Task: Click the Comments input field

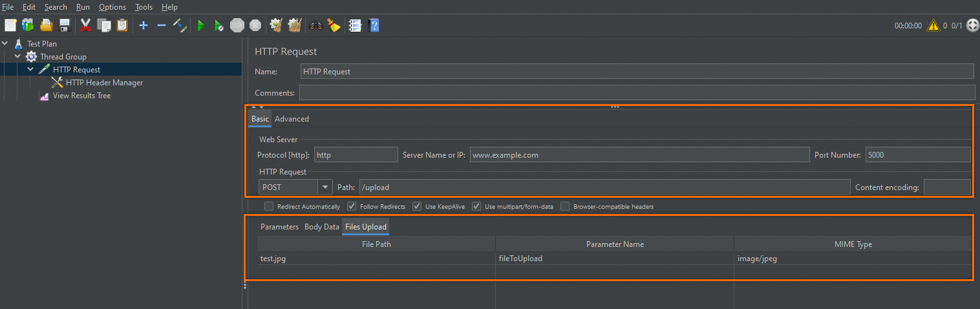Action: point(637,93)
